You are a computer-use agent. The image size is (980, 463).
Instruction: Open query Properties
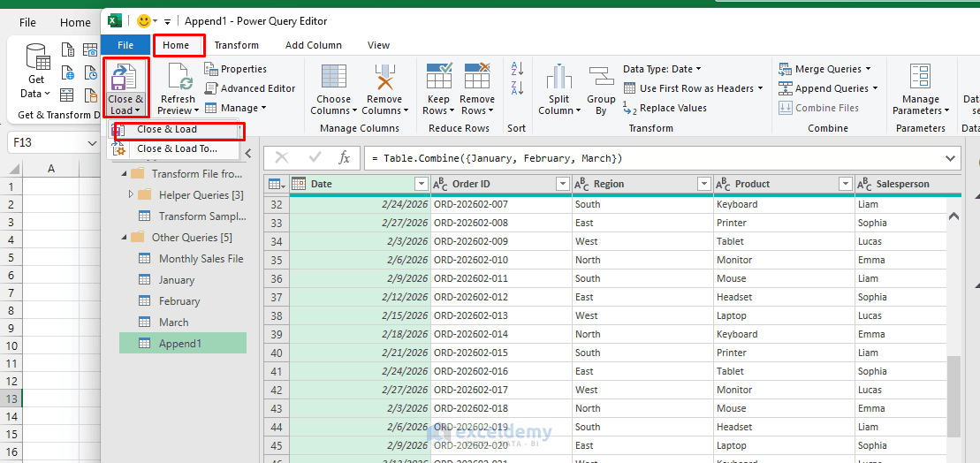click(236, 69)
